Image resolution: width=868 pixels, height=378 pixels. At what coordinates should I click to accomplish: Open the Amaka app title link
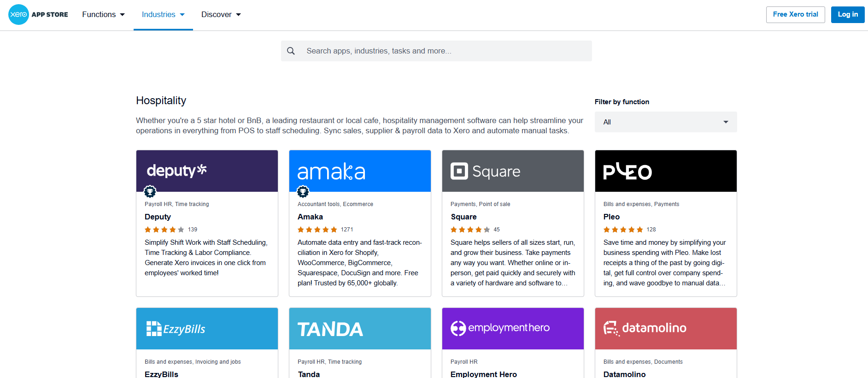coord(310,217)
